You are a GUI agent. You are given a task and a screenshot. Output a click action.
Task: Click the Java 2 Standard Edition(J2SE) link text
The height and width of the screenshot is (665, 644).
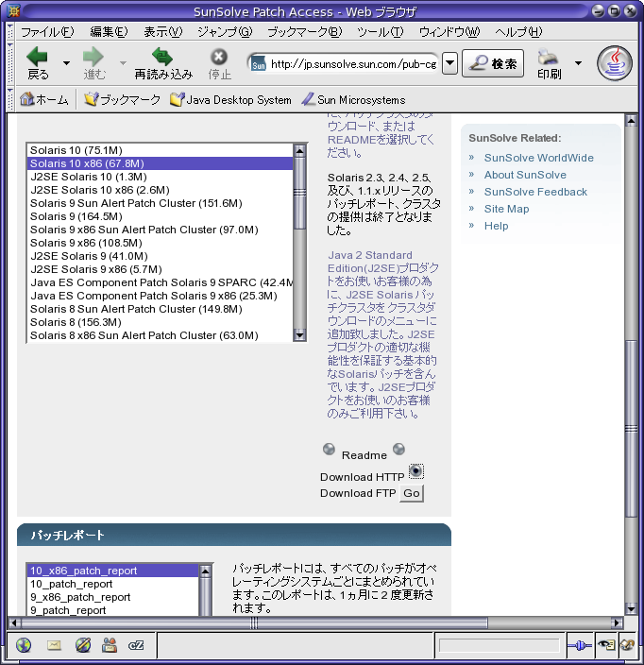pyautogui.click(x=369, y=262)
